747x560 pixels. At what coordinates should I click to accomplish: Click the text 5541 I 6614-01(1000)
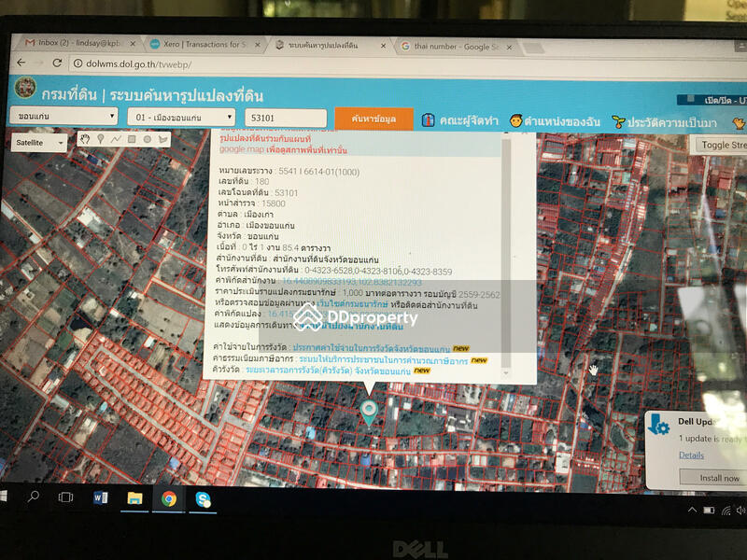[x=318, y=172]
